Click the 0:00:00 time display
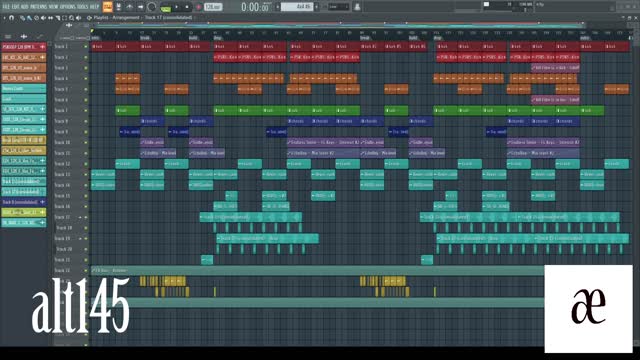Screen dimensions: 640x360 coord(255,7)
